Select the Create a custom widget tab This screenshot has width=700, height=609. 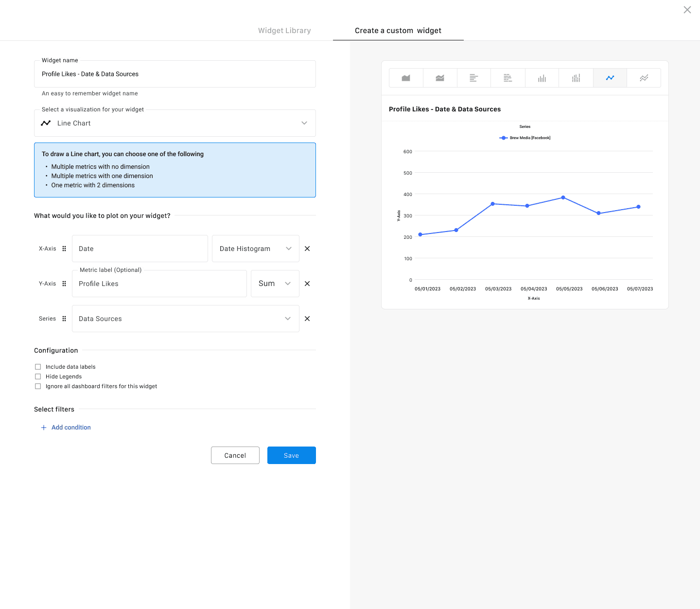click(398, 31)
